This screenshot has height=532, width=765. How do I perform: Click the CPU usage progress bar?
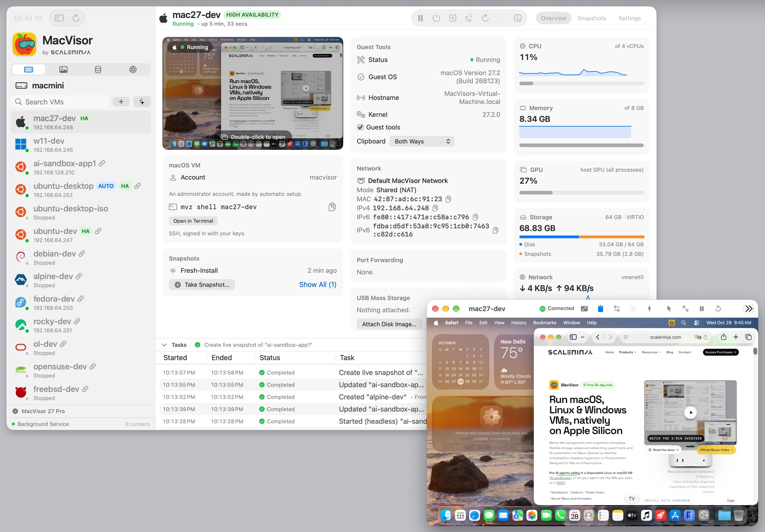tap(581, 84)
